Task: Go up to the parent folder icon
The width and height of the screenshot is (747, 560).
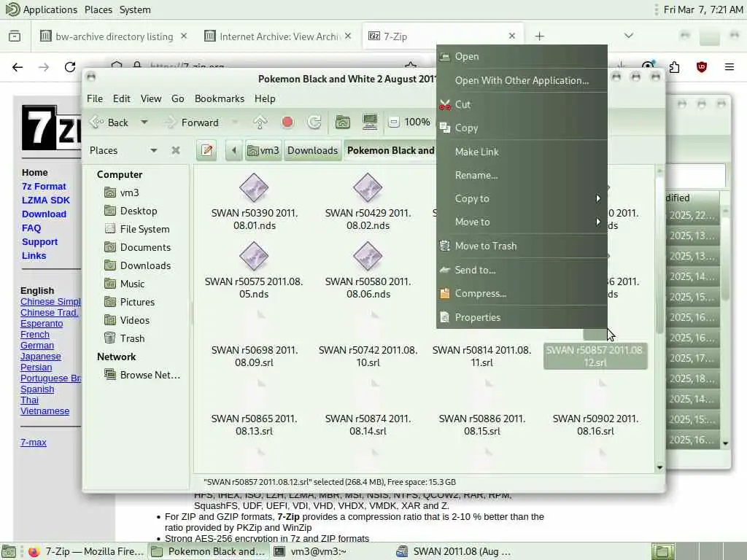Action: [x=260, y=122]
